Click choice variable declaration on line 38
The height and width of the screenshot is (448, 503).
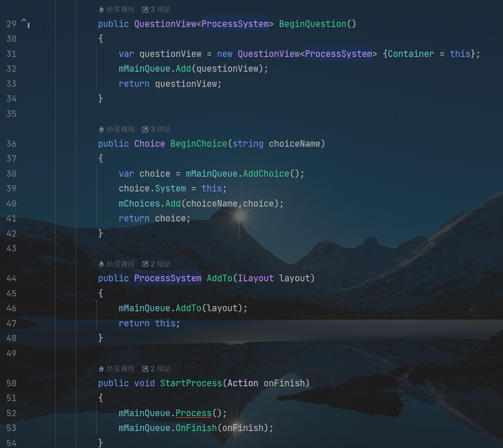click(x=155, y=174)
